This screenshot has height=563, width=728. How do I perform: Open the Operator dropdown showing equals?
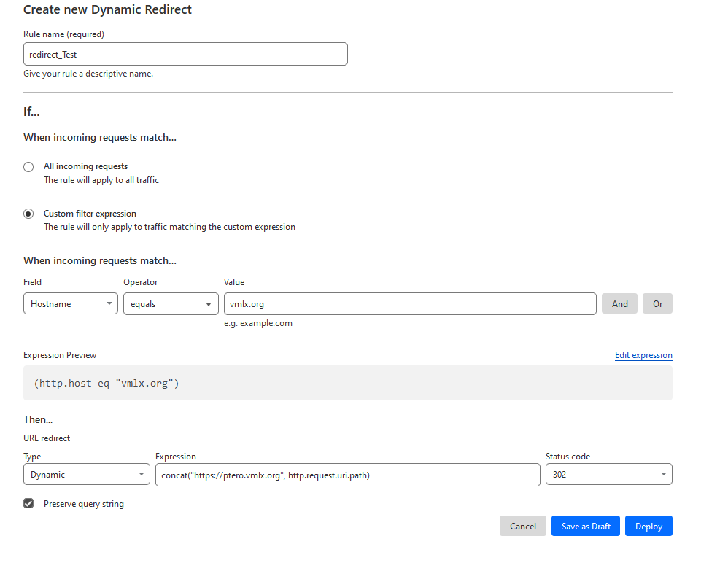point(170,304)
